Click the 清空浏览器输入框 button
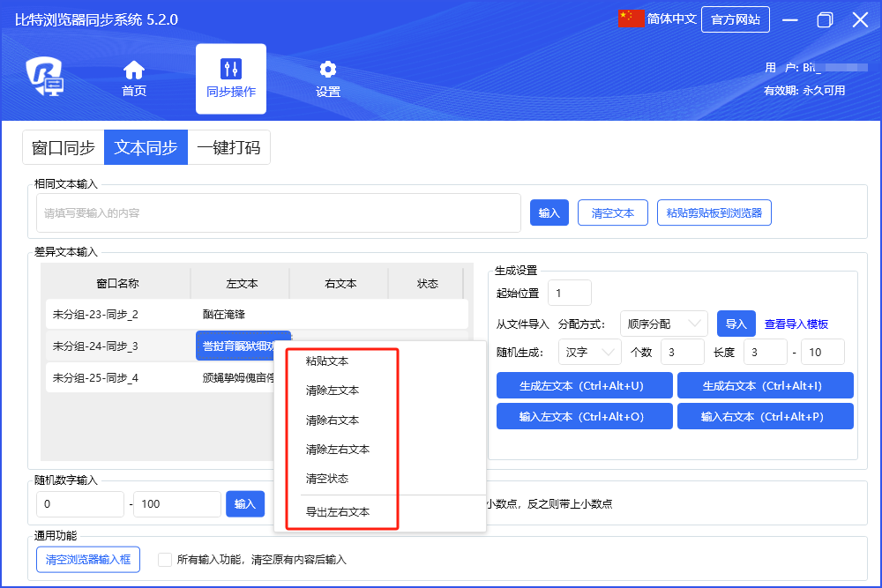 [x=87, y=559]
